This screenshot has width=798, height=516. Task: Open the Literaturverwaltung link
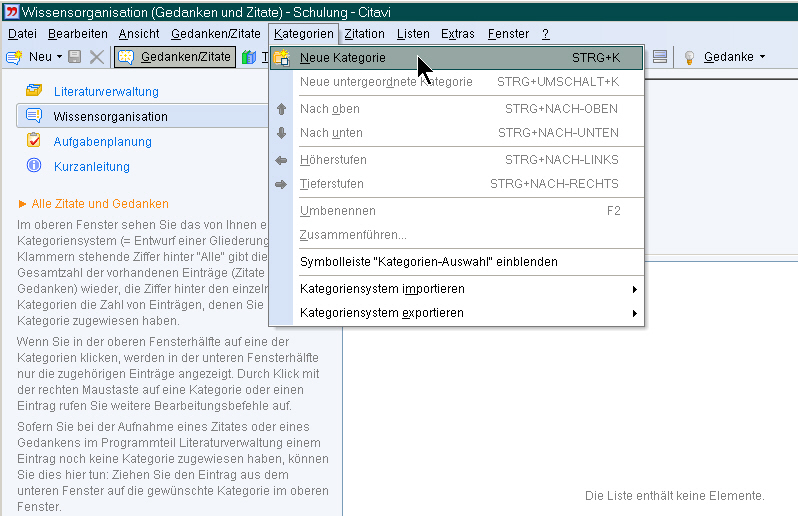point(106,92)
